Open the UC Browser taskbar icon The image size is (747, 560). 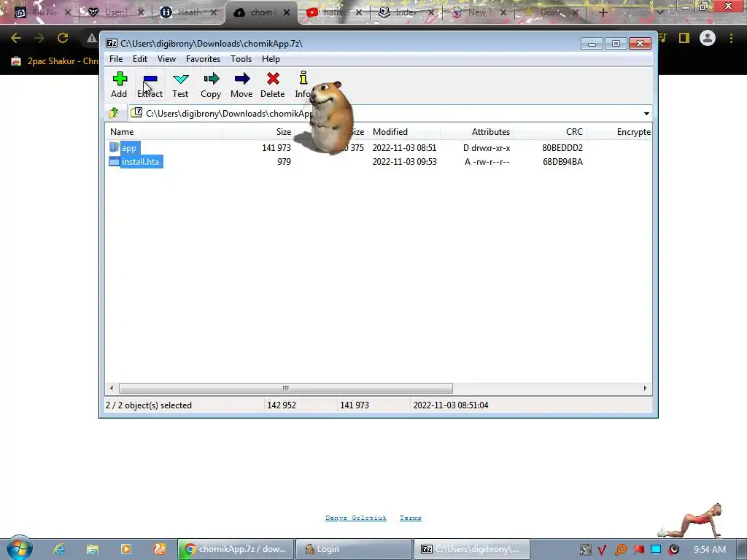pyautogui.click(x=160, y=549)
